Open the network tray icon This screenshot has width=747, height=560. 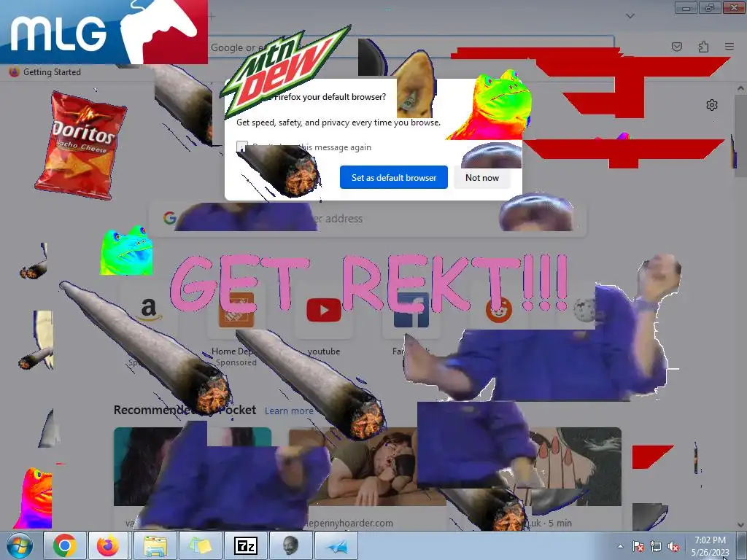pos(656,546)
